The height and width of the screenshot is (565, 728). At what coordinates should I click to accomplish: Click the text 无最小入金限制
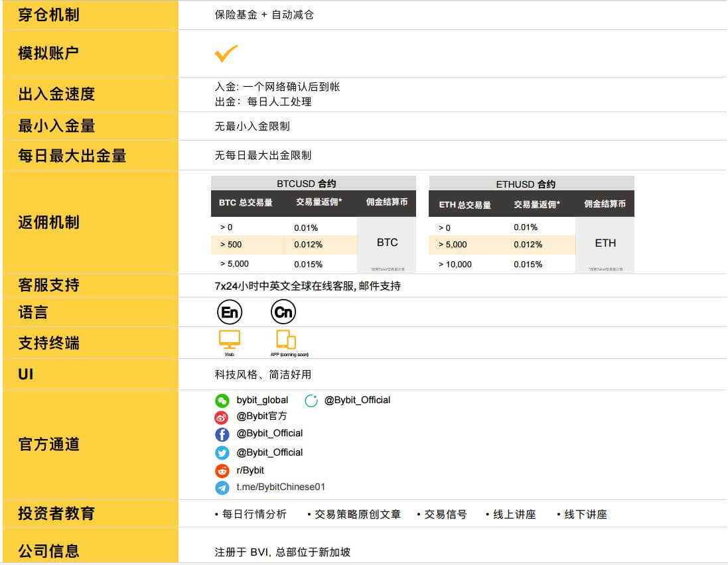252,126
